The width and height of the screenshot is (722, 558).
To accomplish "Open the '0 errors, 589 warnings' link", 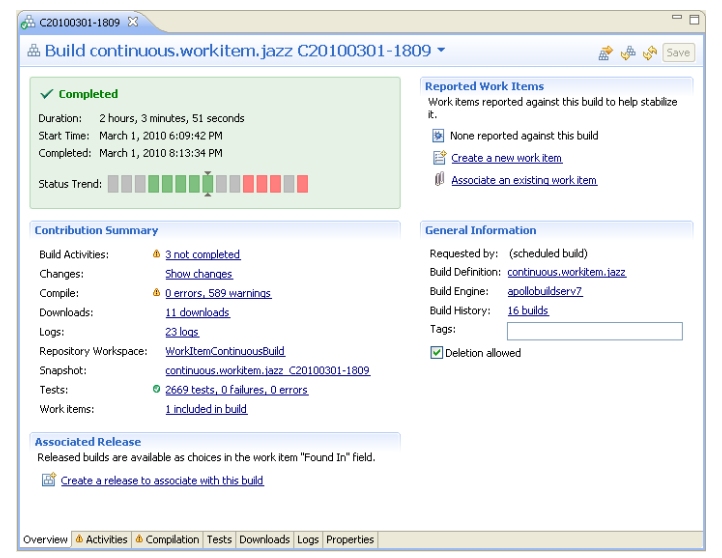I will [217, 293].
